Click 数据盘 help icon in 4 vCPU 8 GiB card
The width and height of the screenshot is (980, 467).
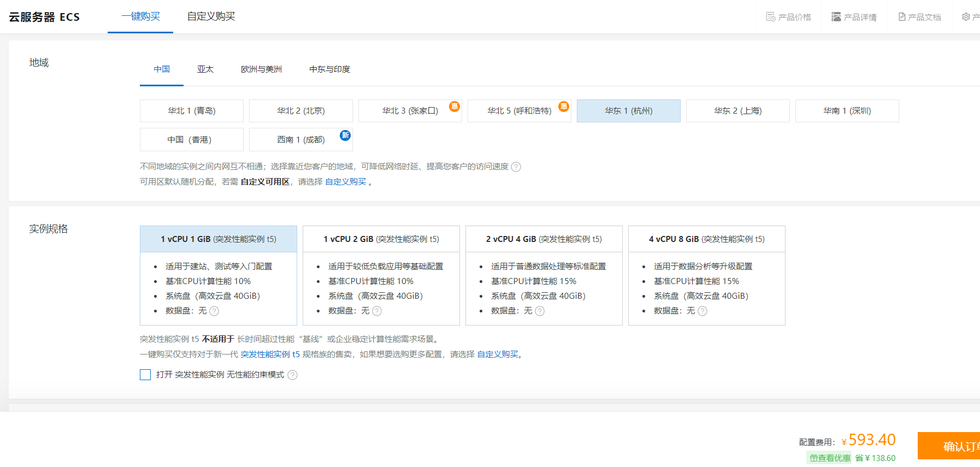pos(702,311)
